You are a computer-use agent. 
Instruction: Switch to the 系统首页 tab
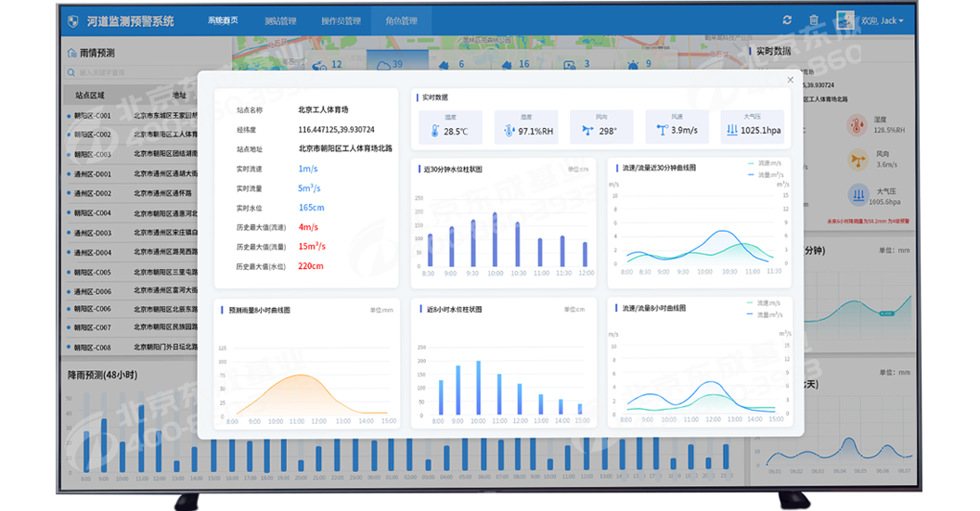coord(223,20)
